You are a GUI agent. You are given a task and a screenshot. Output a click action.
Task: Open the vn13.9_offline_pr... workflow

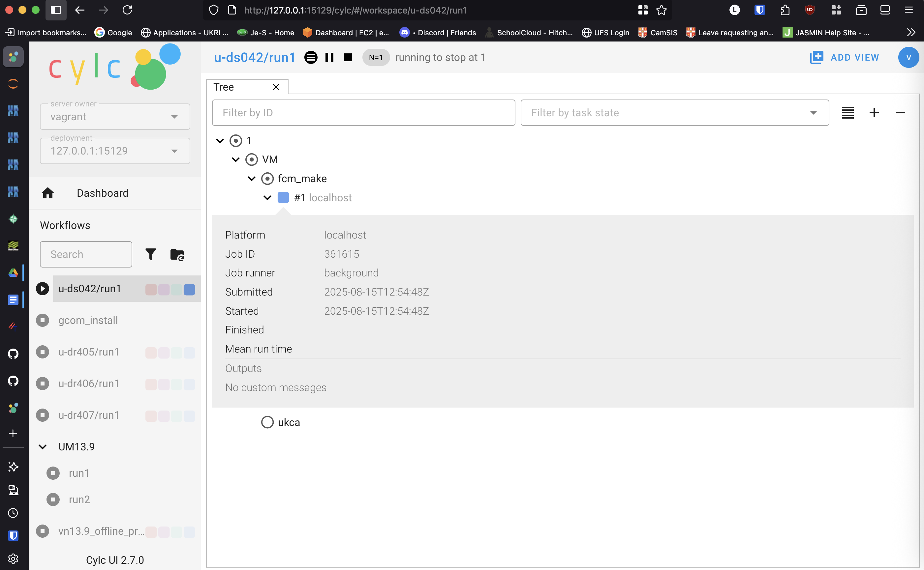(x=102, y=531)
